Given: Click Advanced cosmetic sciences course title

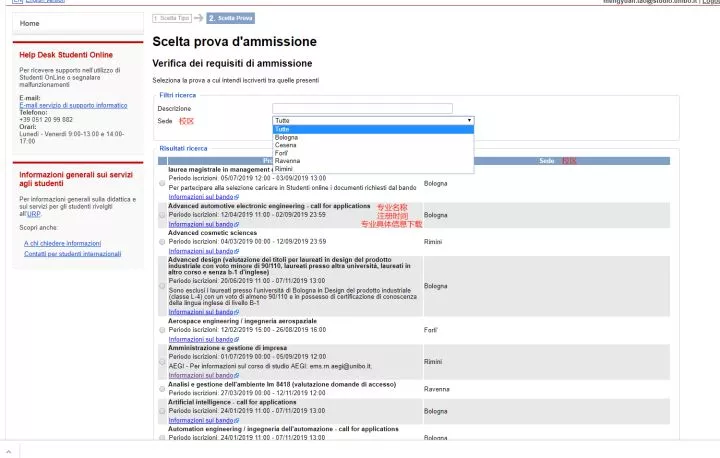Looking at the screenshot, I should (213, 233).
